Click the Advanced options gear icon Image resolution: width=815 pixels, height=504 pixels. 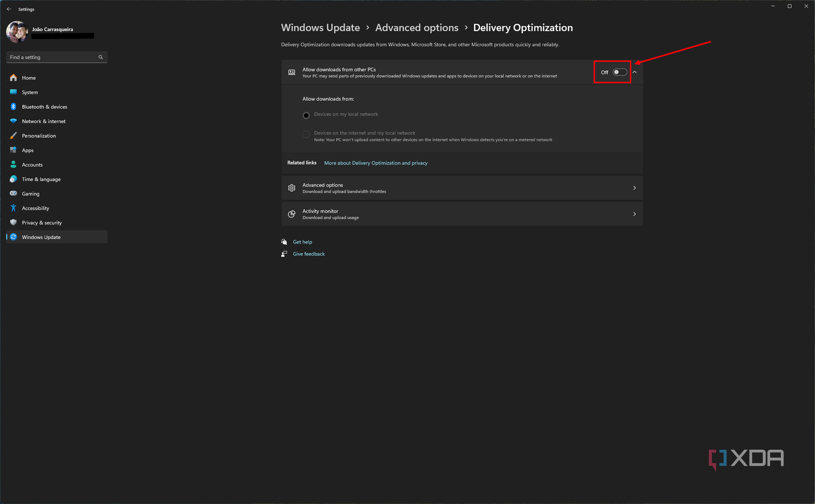pos(292,188)
